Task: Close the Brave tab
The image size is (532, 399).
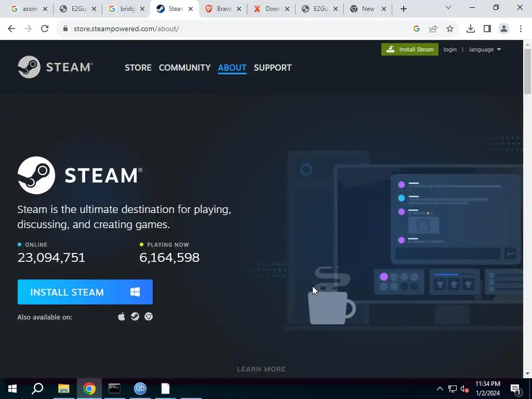Action: coord(239,9)
